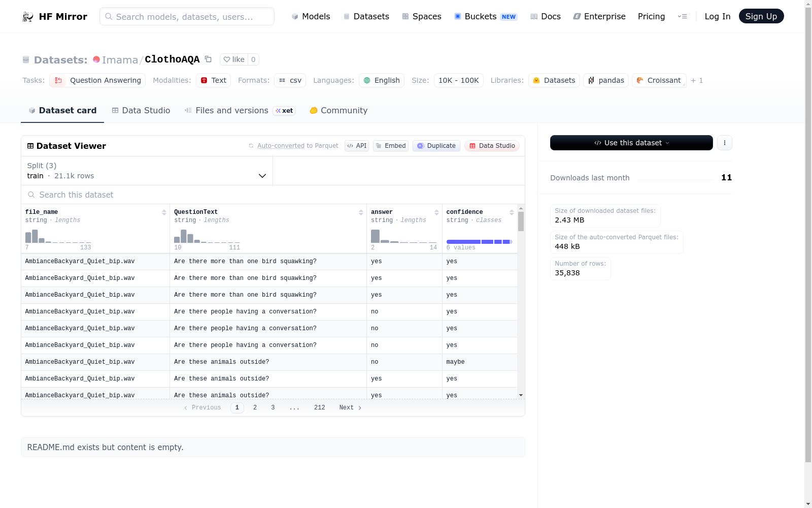Click the Text modality tag
812x508 pixels.
click(214, 80)
